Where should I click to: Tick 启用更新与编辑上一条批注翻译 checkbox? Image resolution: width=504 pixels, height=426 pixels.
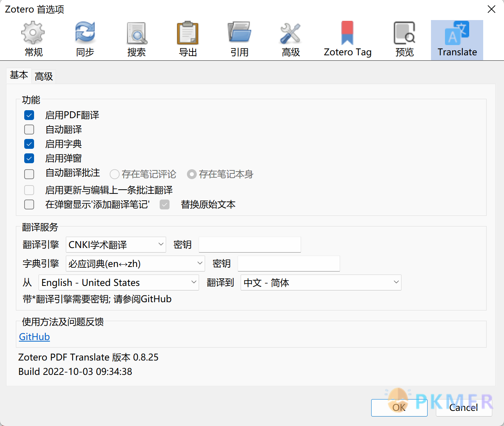coord(29,190)
